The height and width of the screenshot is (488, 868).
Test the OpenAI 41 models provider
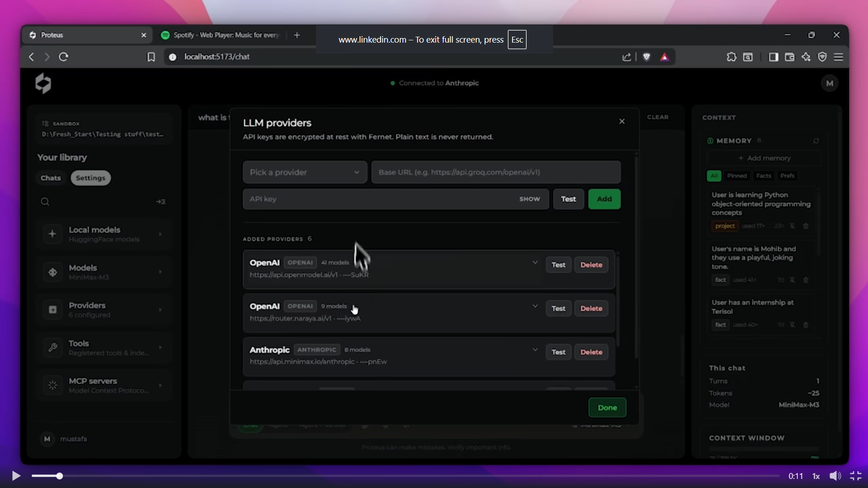(x=558, y=265)
